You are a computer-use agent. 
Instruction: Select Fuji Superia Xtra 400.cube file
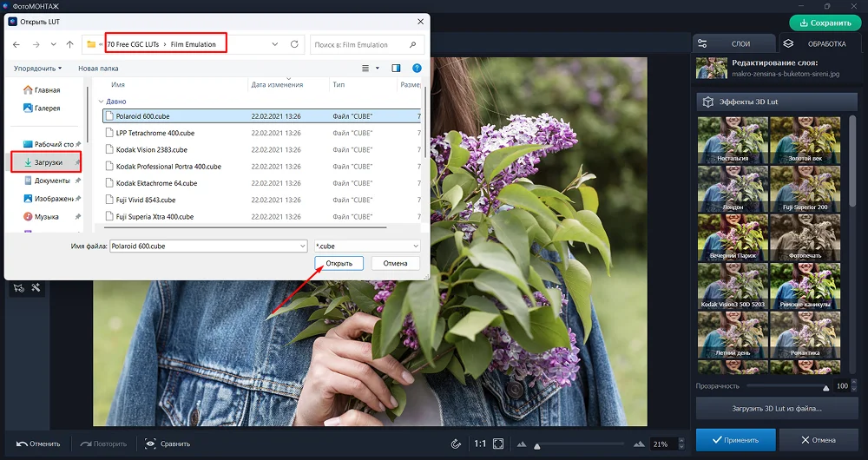coord(261,216)
